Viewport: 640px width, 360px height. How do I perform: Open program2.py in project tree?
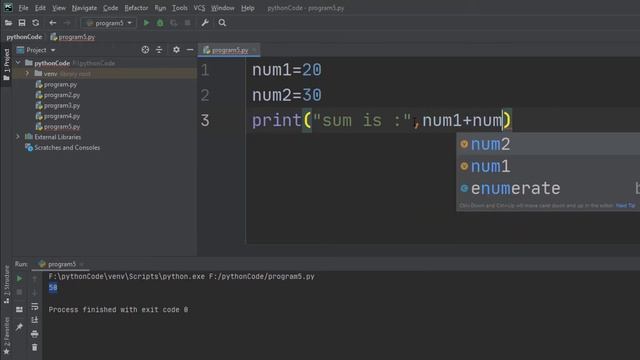58,95
